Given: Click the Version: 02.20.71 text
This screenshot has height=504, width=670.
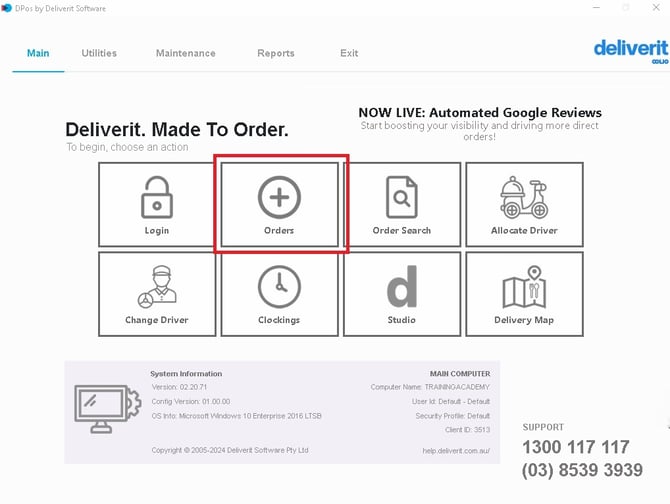Looking at the screenshot, I should 179,387.
